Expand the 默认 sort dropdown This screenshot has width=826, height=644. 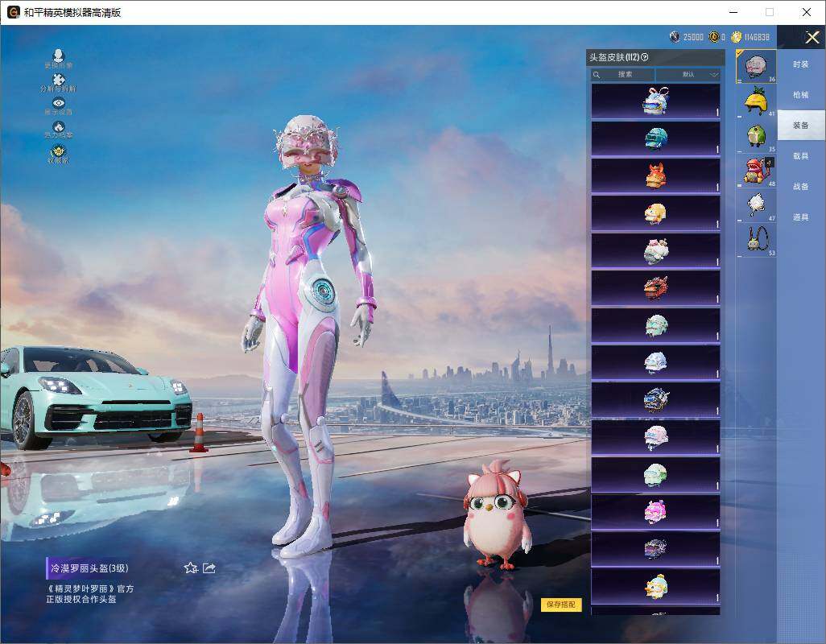(x=688, y=74)
